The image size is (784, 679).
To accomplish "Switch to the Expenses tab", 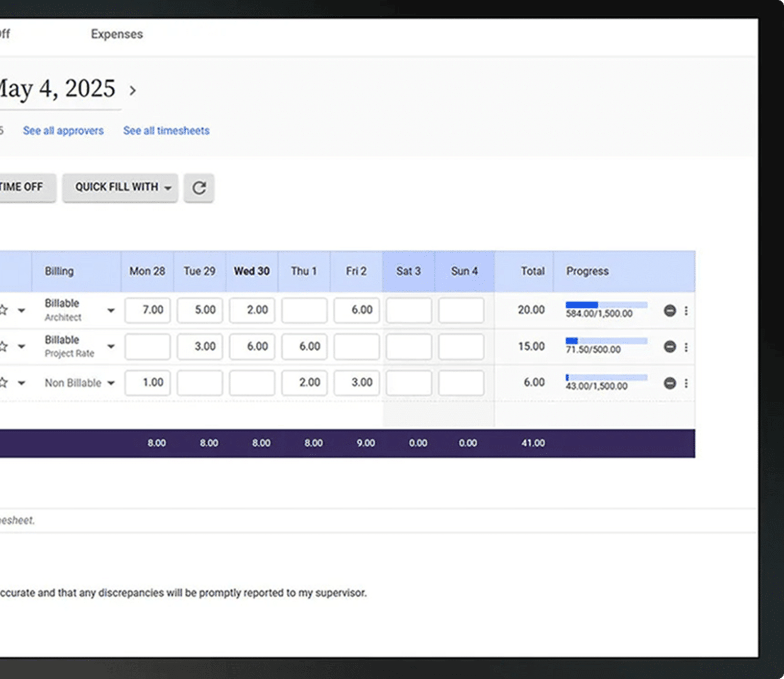I will click(117, 34).
